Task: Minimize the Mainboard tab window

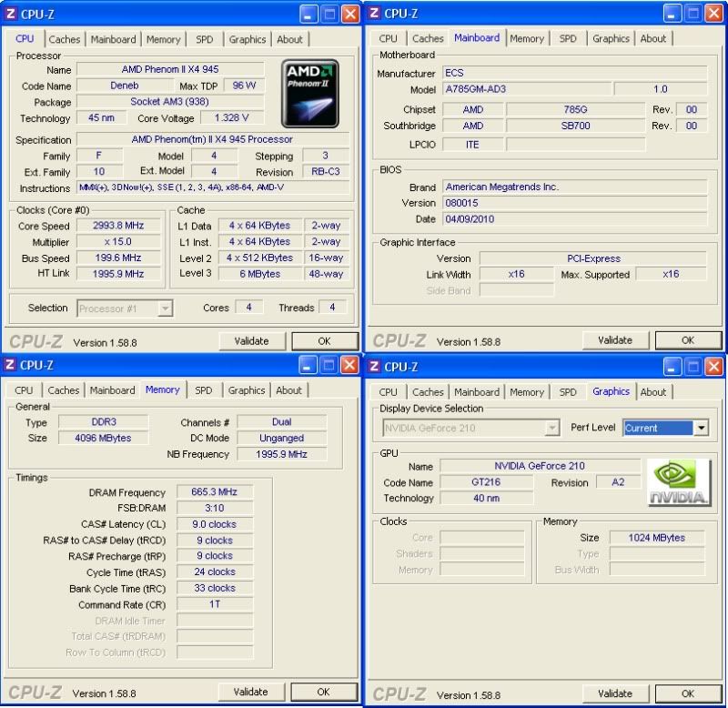Action: (672, 13)
